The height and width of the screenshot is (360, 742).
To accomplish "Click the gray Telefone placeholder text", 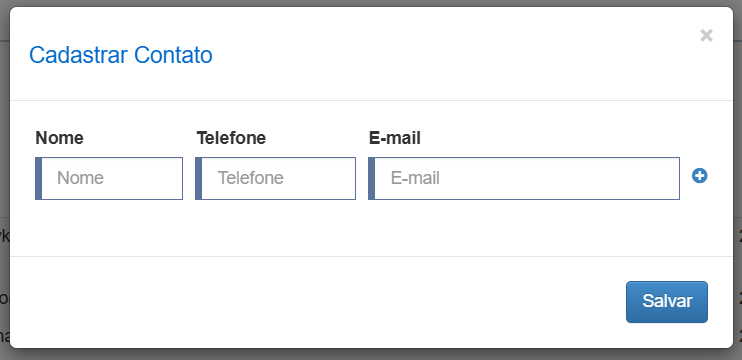I will click(250, 178).
